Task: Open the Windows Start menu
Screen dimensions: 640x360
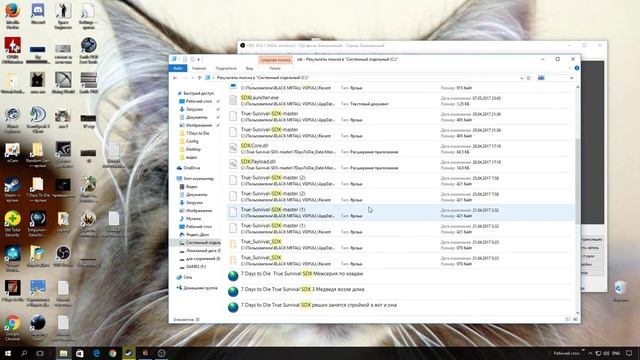Action: [x=8, y=353]
